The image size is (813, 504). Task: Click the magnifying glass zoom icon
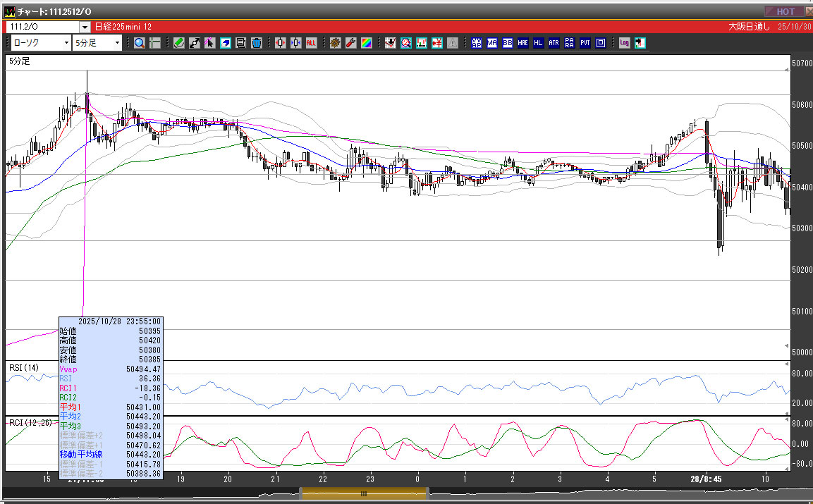tap(140, 43)
